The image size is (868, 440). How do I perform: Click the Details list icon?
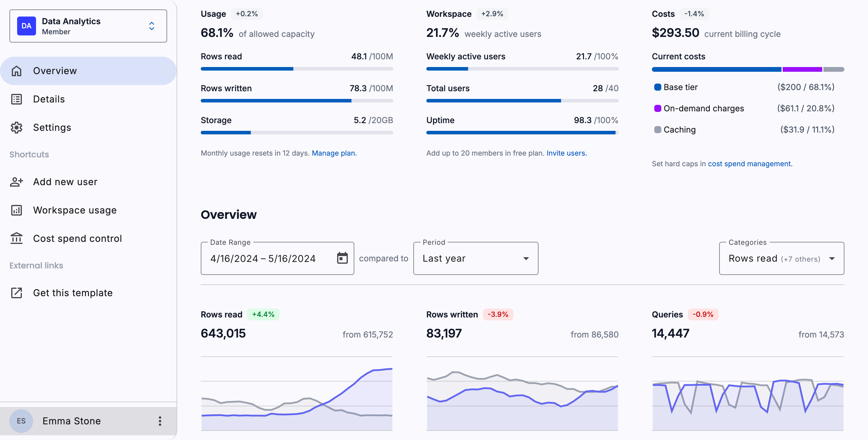pyautogui.click(x=16, y=99)
